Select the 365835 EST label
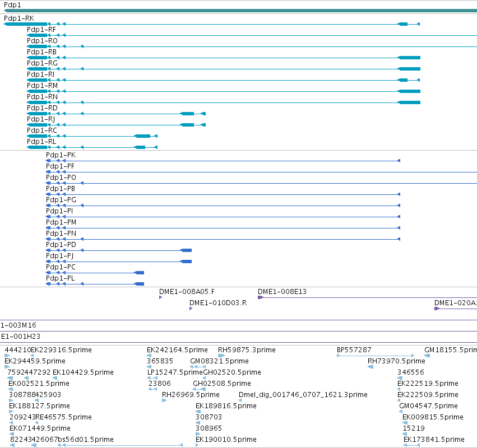 coord(160,361)
